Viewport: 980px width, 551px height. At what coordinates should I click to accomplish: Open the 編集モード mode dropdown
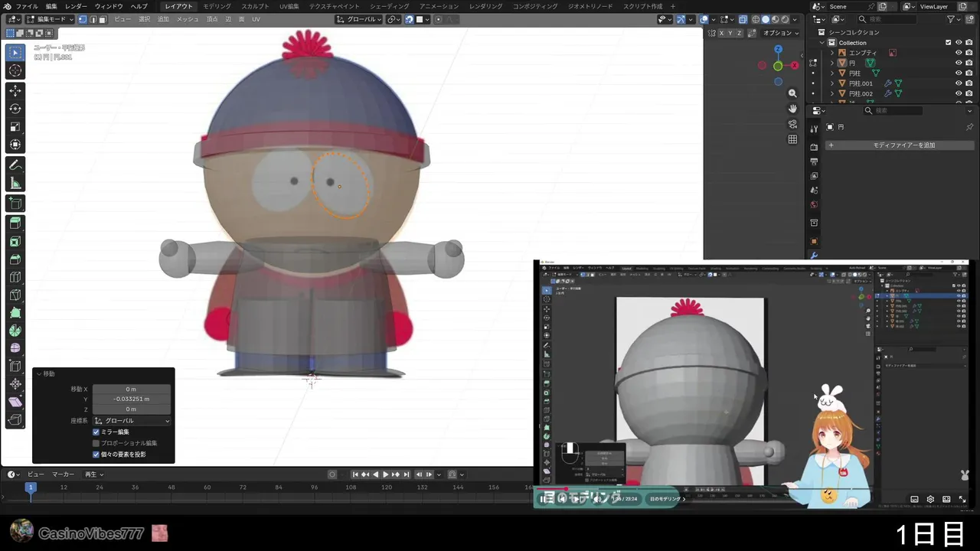click(x=51, y=19)
